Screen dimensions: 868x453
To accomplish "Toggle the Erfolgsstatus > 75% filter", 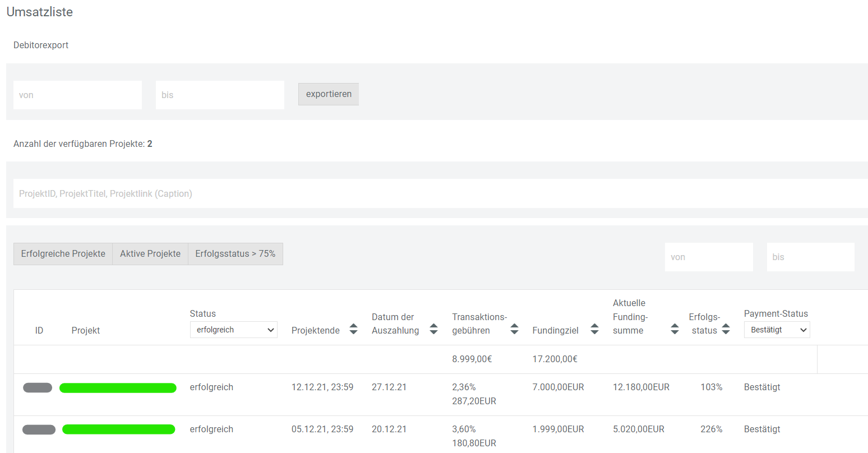I will click(x=235, y=254).
